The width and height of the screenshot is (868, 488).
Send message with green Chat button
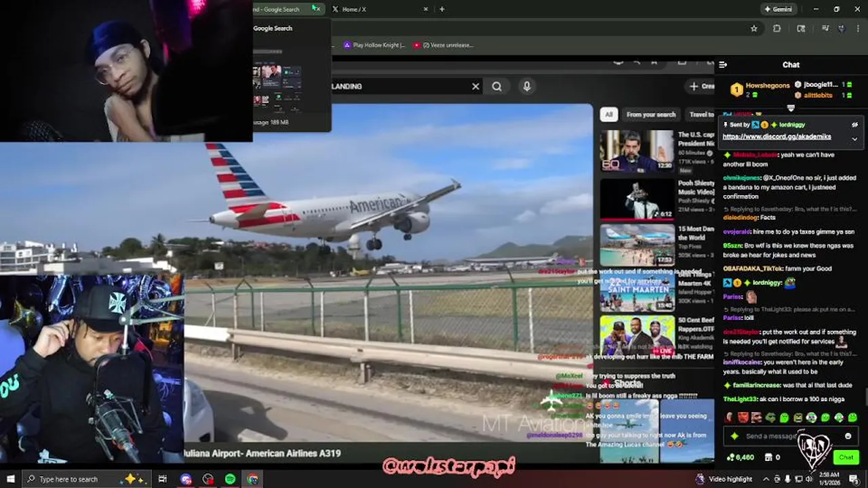(846, 457)
